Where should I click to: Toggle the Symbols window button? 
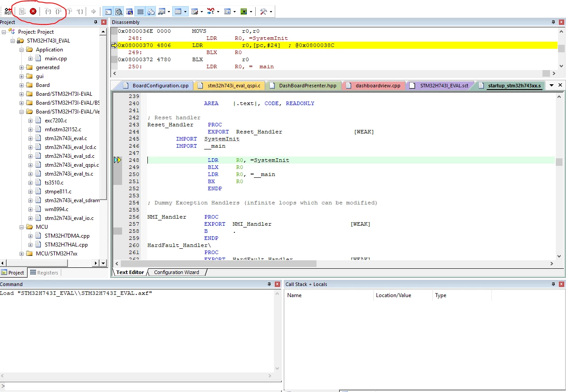(x=129, y=12)
